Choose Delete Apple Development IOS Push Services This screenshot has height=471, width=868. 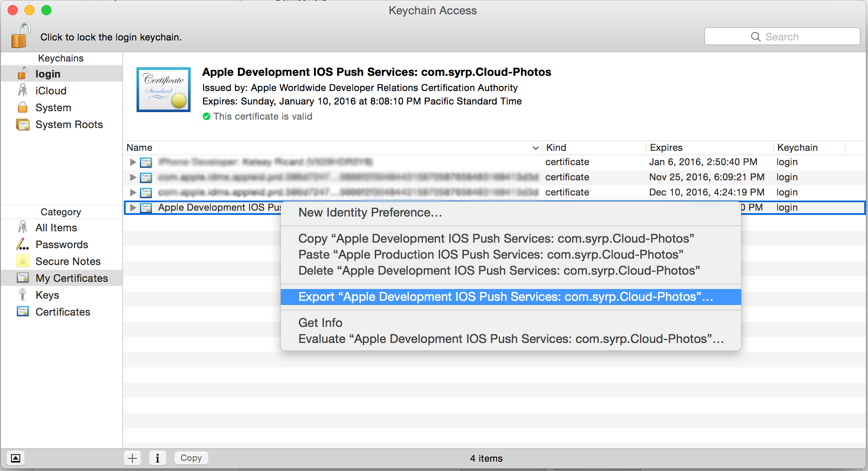coord(511,270)
